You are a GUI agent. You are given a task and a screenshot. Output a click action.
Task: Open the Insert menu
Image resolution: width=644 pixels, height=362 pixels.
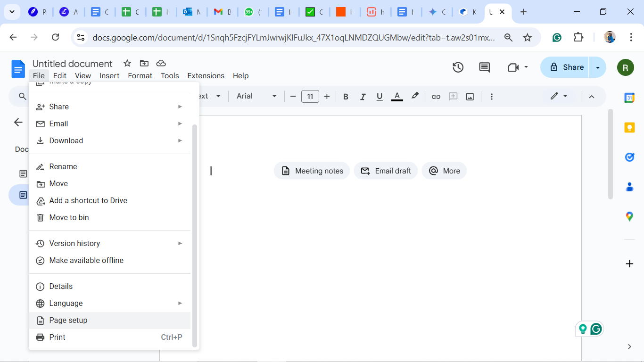109,75
